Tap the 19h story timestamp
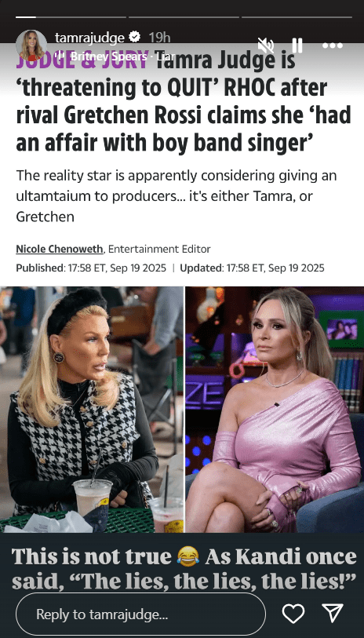The height and width of the screenshot is (638, 364). (159, 38)
